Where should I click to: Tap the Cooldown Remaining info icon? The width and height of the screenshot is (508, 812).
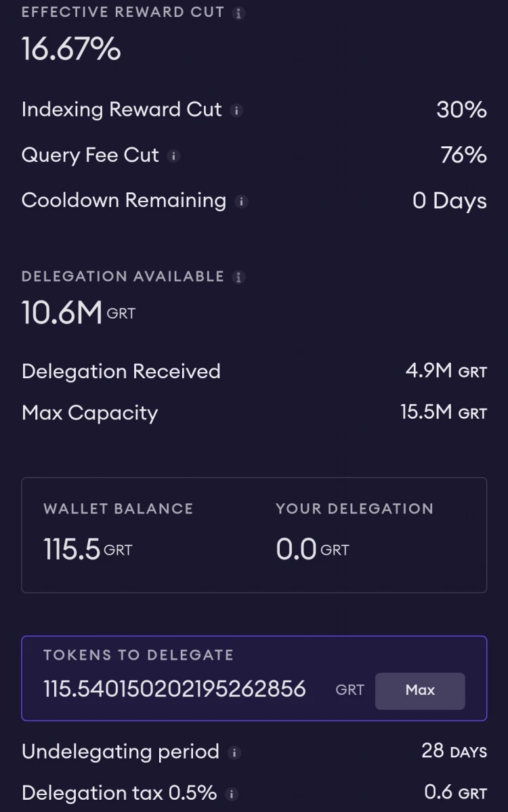tap(241, 201)
